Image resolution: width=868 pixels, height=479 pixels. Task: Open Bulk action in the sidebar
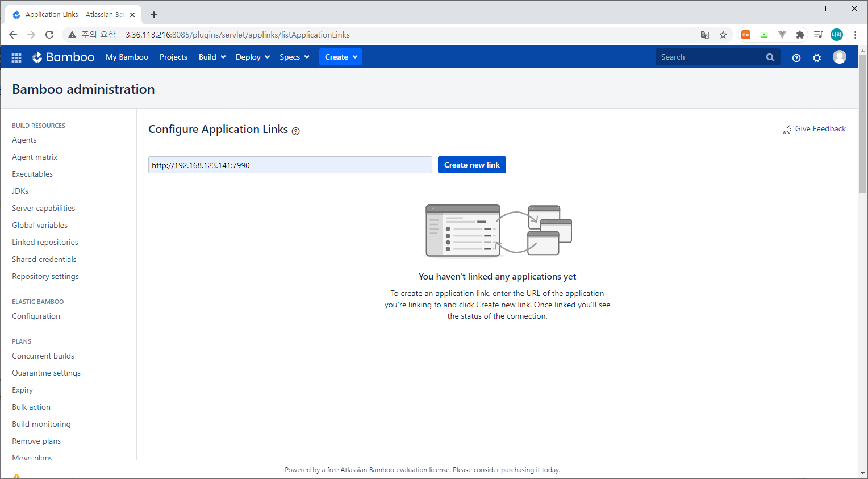pos(31,407)
